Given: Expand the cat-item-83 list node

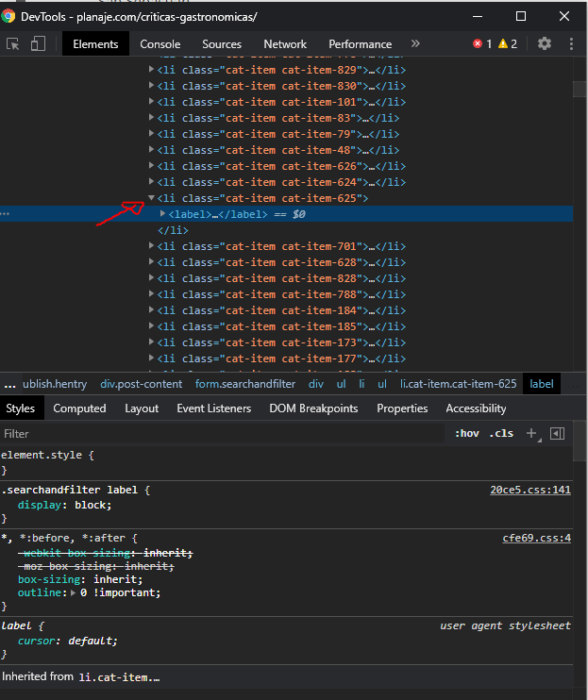Looking at the screenshot, I should click(151, 118).
